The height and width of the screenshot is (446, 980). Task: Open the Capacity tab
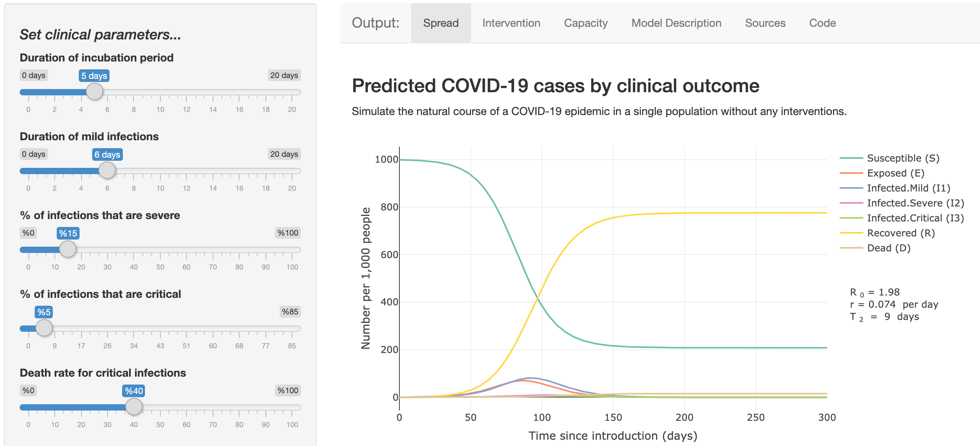(x=586, y=23)
